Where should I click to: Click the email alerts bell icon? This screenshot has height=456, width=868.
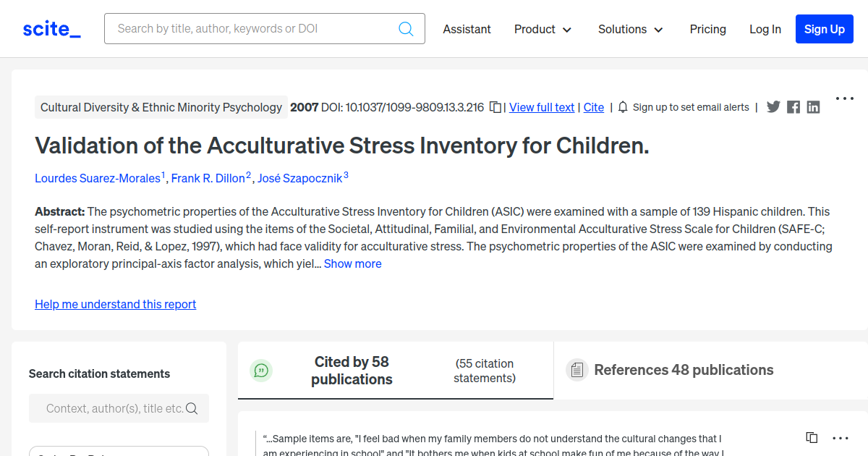(x=623, y=107)
